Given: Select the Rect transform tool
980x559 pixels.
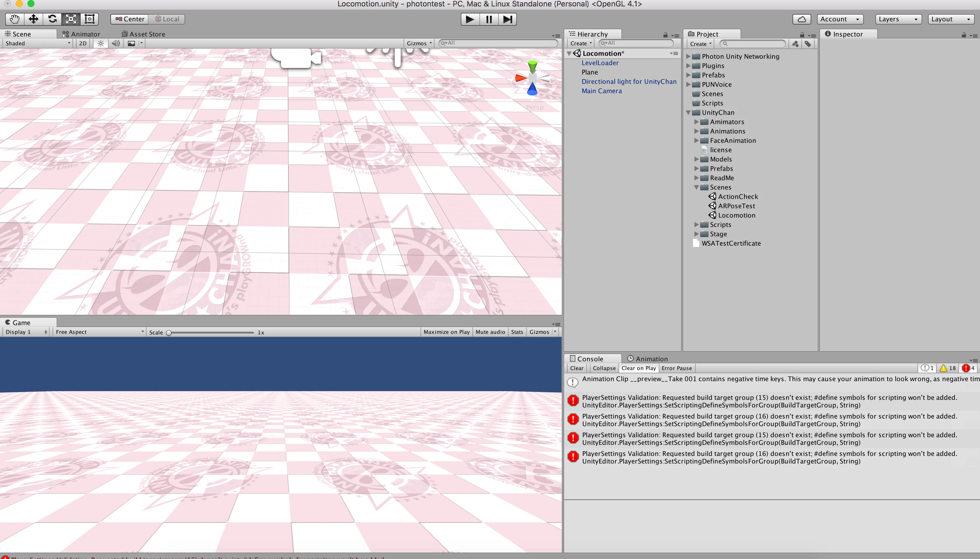Looking at the screenshot, I should click(x=89, y=19).
